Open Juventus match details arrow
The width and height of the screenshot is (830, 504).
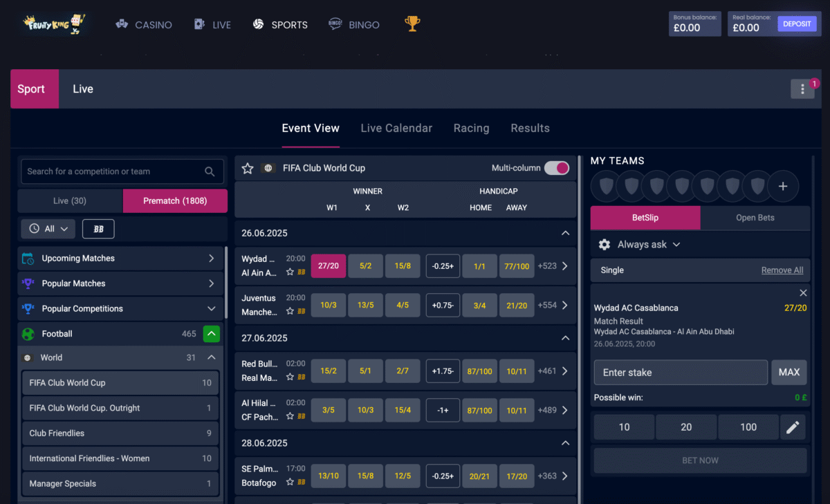pyautogui.click(x=565, y=305)
